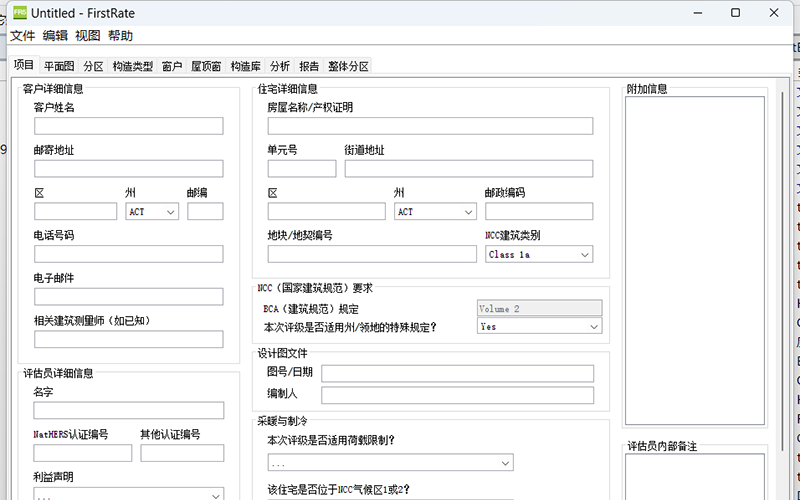Viewport: 800px width, 500px height.
Task: Open the 整体分区 tab
Action: [x=348, y=66]
